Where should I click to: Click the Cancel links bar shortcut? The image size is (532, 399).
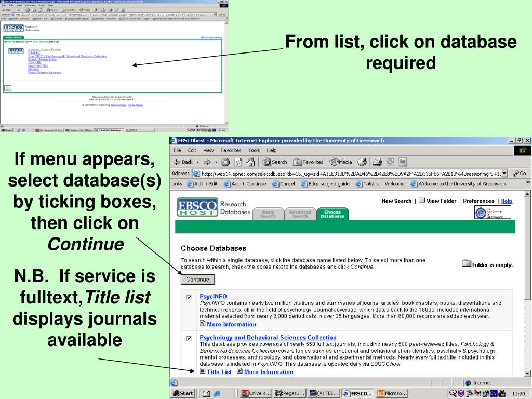(x=284, y=183)
